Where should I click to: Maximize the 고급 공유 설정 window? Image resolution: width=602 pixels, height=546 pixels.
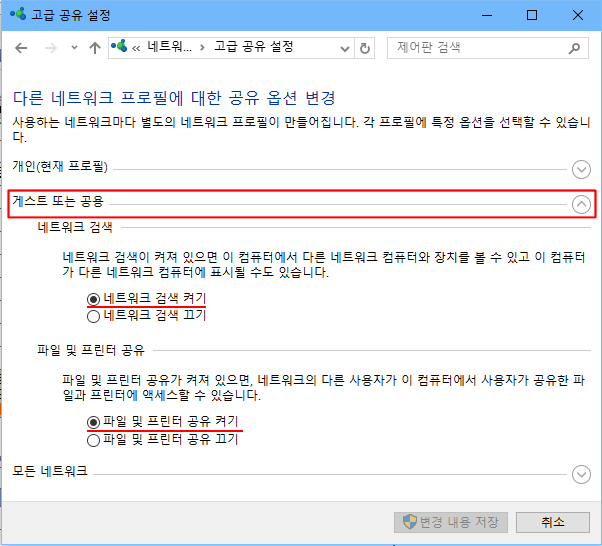pyautogui.click(x=532, y=15)
